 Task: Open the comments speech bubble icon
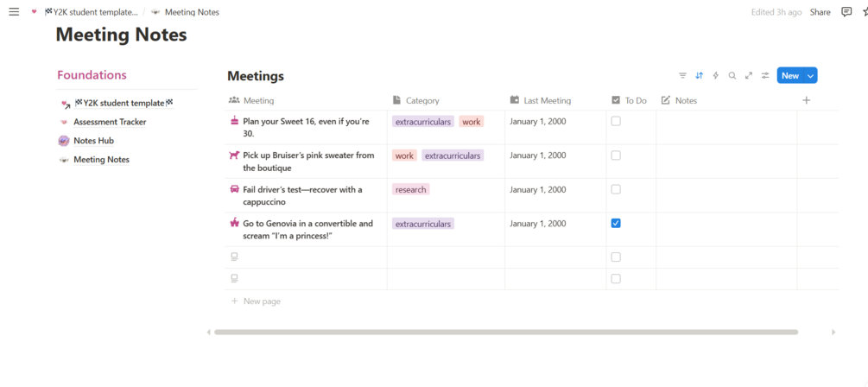(846, 12)
